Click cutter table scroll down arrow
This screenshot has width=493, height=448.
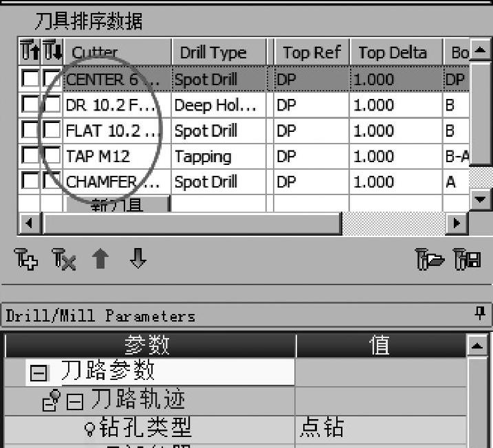[480, 199]
